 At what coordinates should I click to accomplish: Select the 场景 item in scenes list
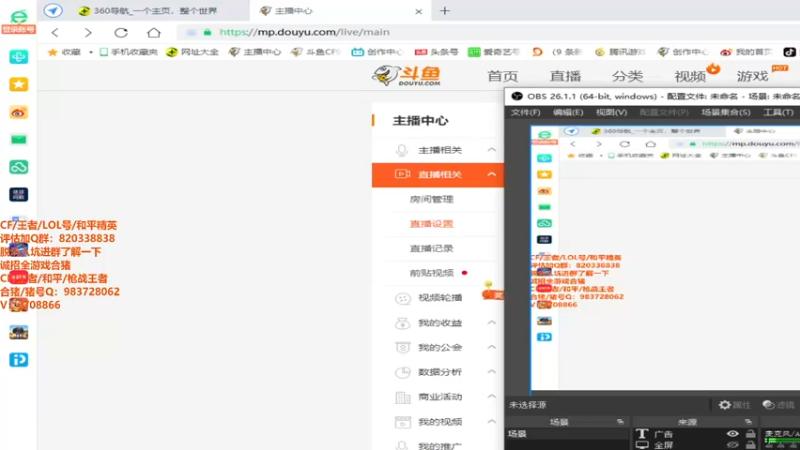(566, 434)
